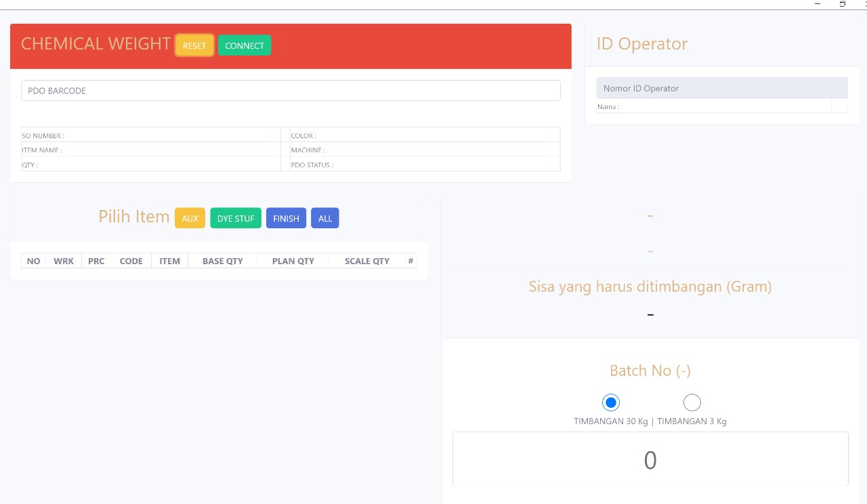867x504 pixels.
Task: Click the Nomor ID Operator field
Action: coord(722,88)
